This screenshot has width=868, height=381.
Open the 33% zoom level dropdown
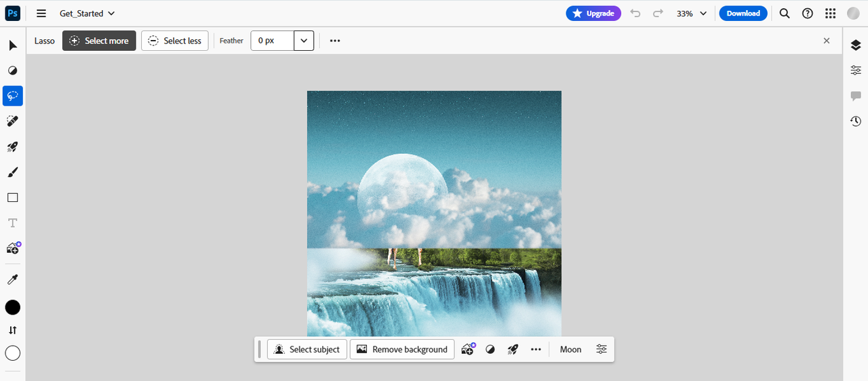tap(692, 14)
